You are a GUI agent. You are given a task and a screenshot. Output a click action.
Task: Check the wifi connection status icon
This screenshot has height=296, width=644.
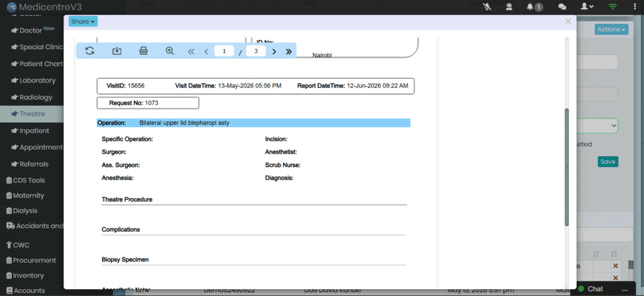pos(613,6)
